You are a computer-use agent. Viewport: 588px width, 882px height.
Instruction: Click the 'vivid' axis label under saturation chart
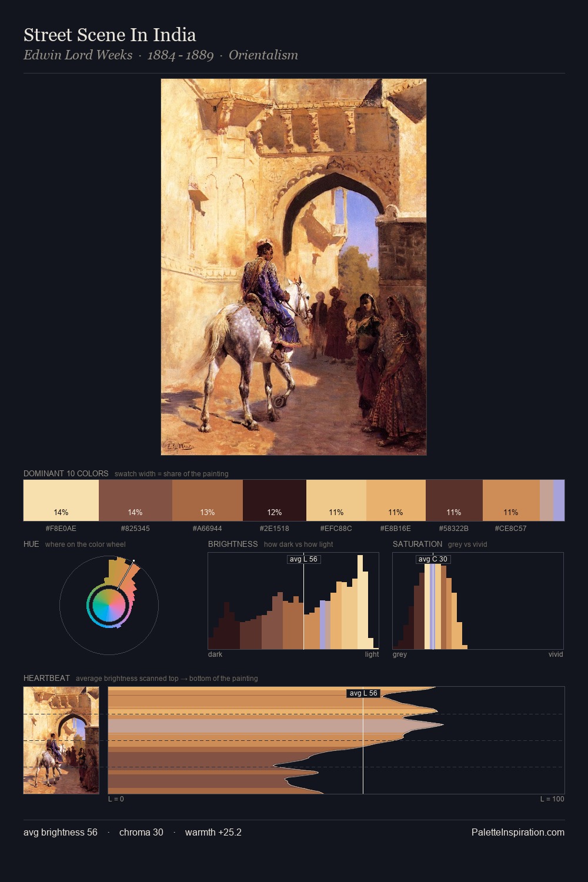tap(556, 654)
